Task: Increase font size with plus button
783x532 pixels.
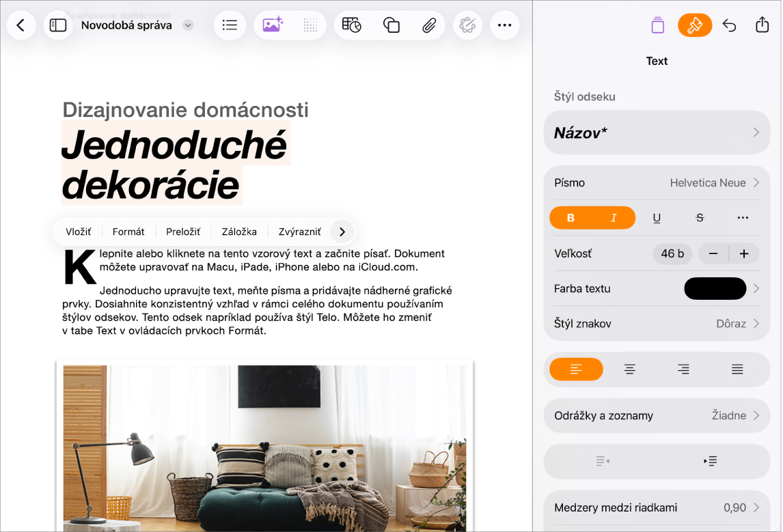Action: pos(744,253)
